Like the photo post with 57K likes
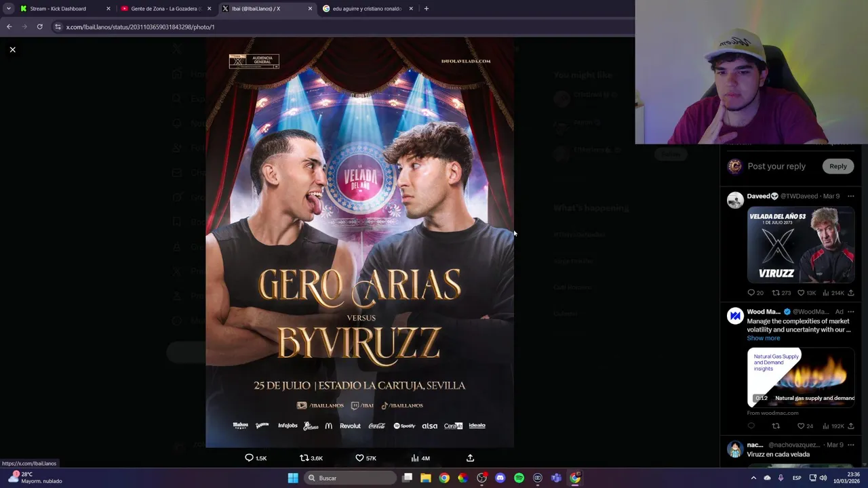The width and height of the screenshot is (868, 488). 366,458
